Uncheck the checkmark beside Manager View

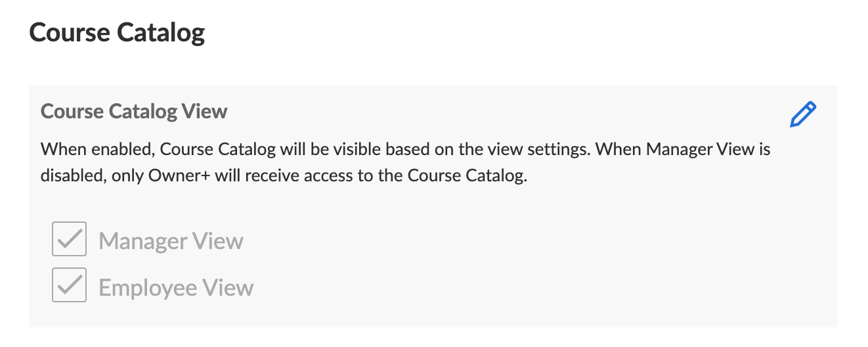[x=69, y=239]
